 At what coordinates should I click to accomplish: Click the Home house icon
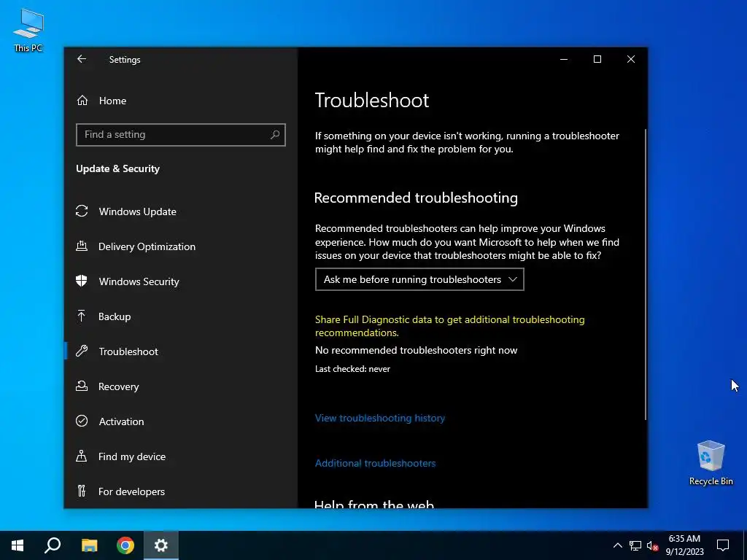click(82, 101)
